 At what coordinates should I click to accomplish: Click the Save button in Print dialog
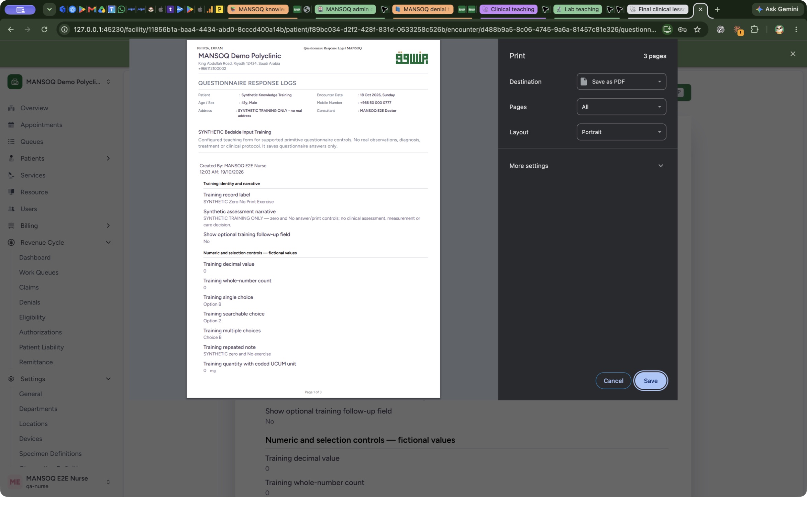(650, 380)
